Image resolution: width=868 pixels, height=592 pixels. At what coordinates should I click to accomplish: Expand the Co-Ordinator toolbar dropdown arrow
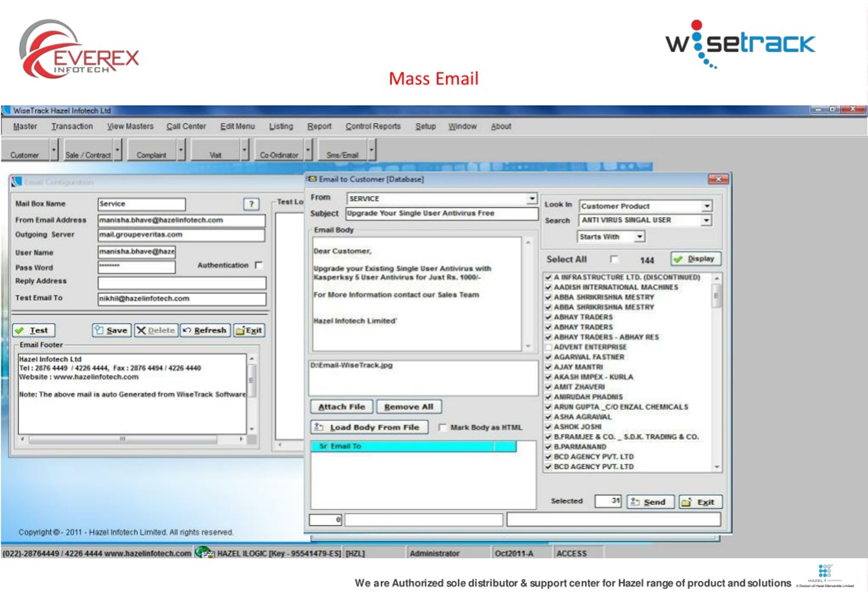coord(308,150)
